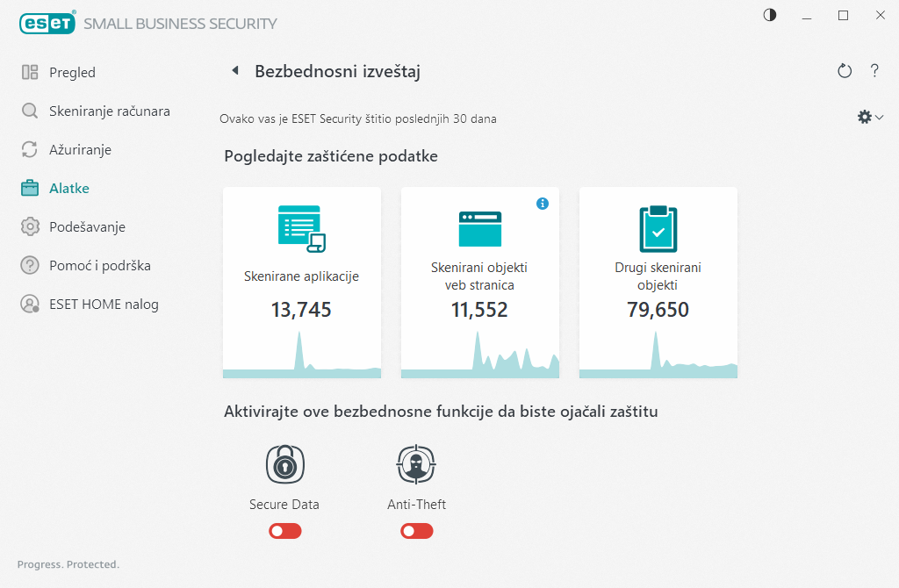Click the Skenirane aplikacije card icon

click(x=301, y=228)
